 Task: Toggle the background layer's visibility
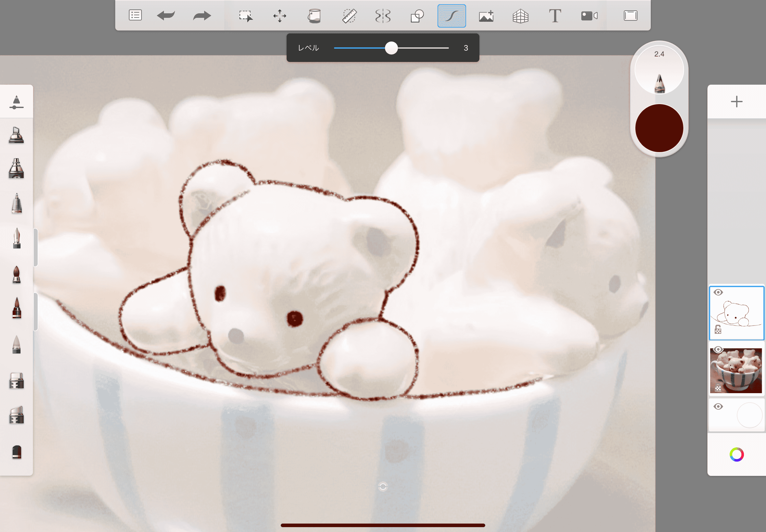click(718, 406)
